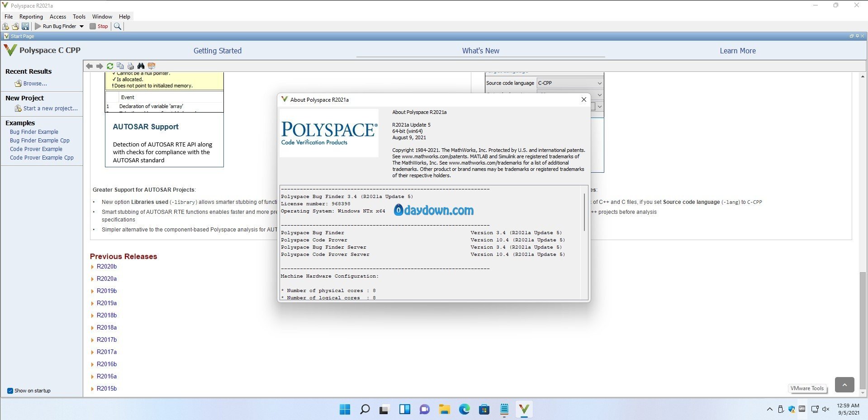Click the Open folder toolbar icon
The height and width of the screenshot is (420, 868).
click(x=15, y=26)
